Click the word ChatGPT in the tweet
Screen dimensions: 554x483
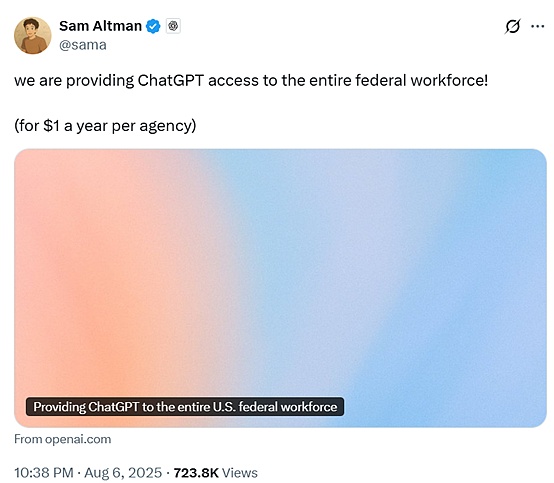pyautogui.click(x=170, y=81)
